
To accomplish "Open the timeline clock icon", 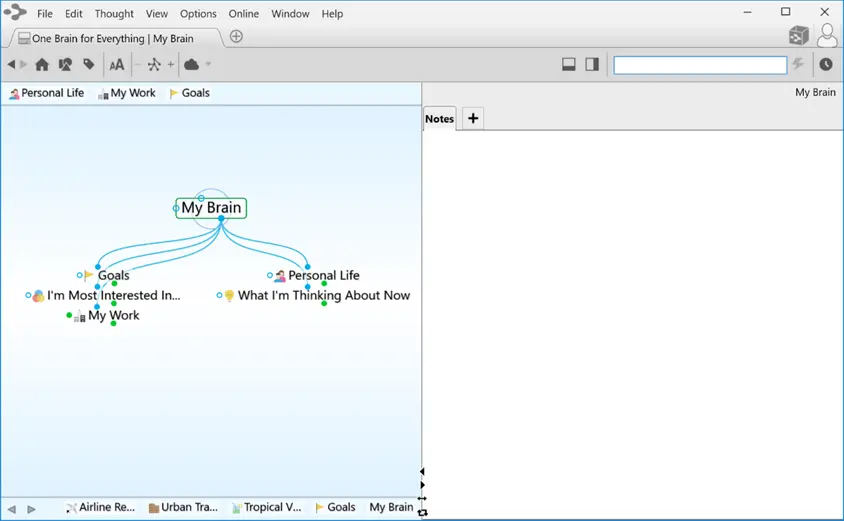I will [x=826, y=65].
